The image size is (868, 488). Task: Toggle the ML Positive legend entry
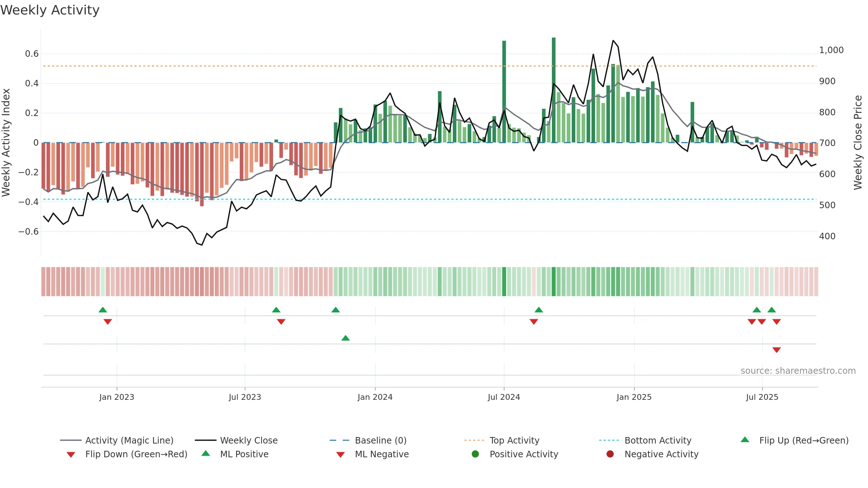coord(235,454)
